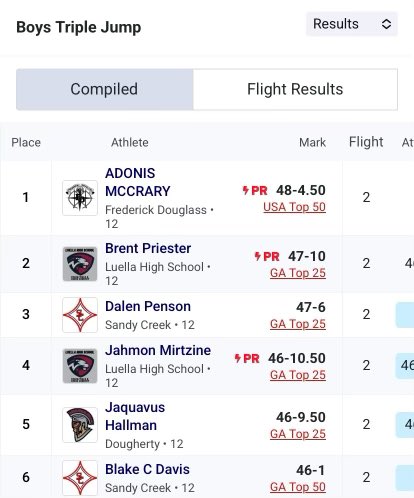Click Luella eagle logo beside Jahmon Mirtzine
This screenshot has height=498, width=414.
pyautogui.click(x=80, y=366)
